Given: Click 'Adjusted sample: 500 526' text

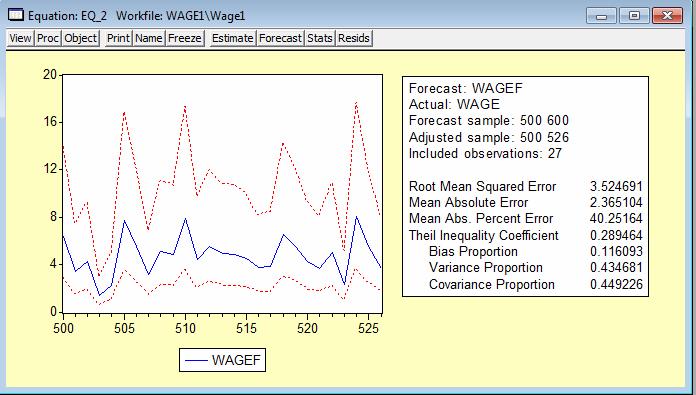Looking at the screenshot, I should 489,137.
